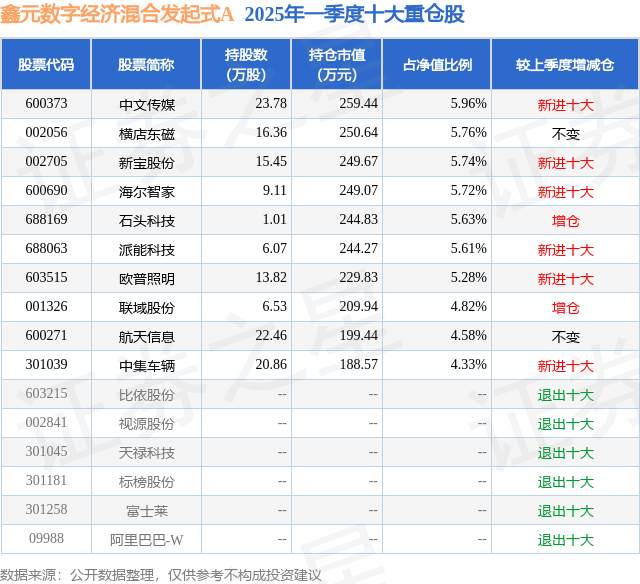Click stock name 派能科技
This screenshot has height=584, width=640.
(147, 250)
